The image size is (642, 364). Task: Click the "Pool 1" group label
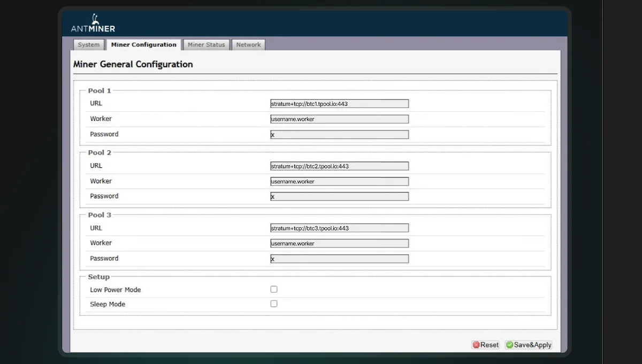(100, 91)
